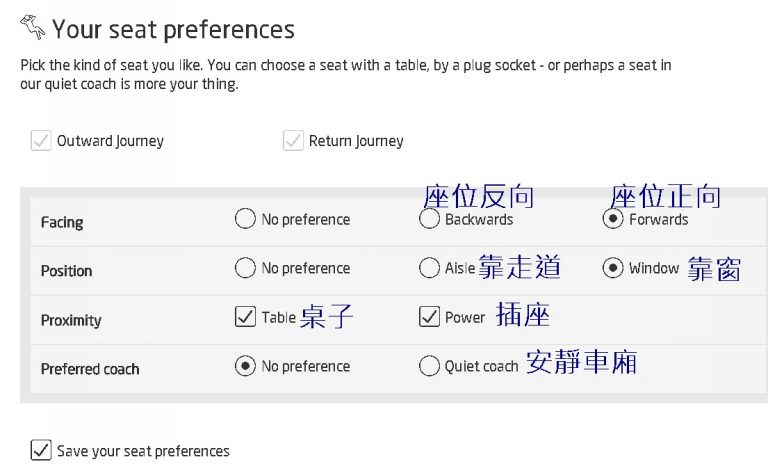This screenshot has height=464, width=768.
Task: Uncheck Save your seat preferences
Action: point(41,450)
